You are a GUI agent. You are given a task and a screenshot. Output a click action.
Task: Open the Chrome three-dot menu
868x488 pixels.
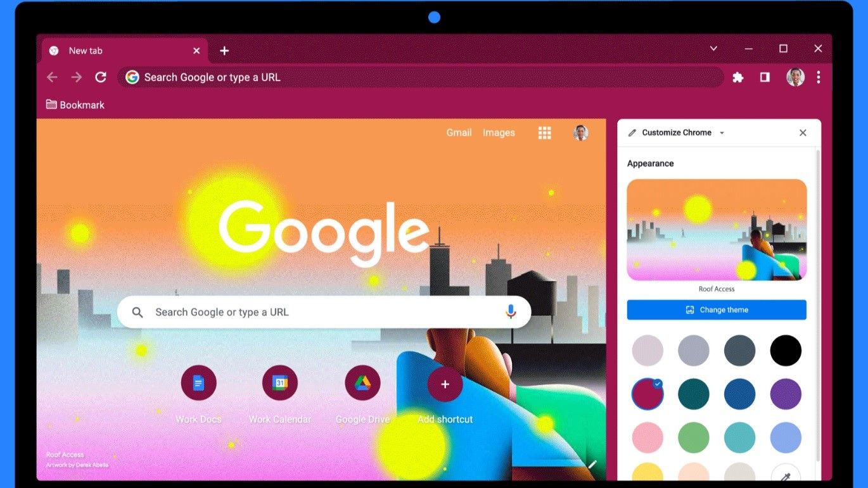[819, 77]
